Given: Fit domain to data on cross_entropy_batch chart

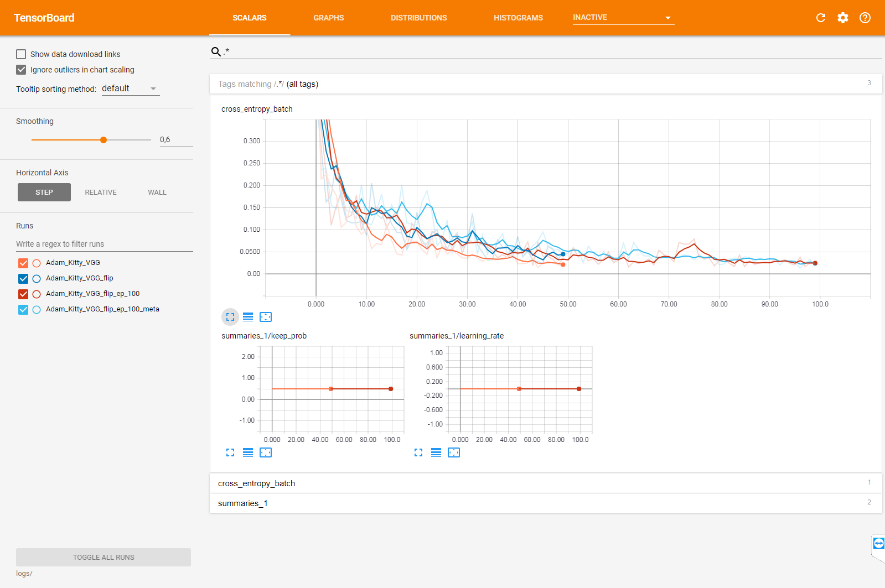Looking at the screenshot, I should coord(266,317).
